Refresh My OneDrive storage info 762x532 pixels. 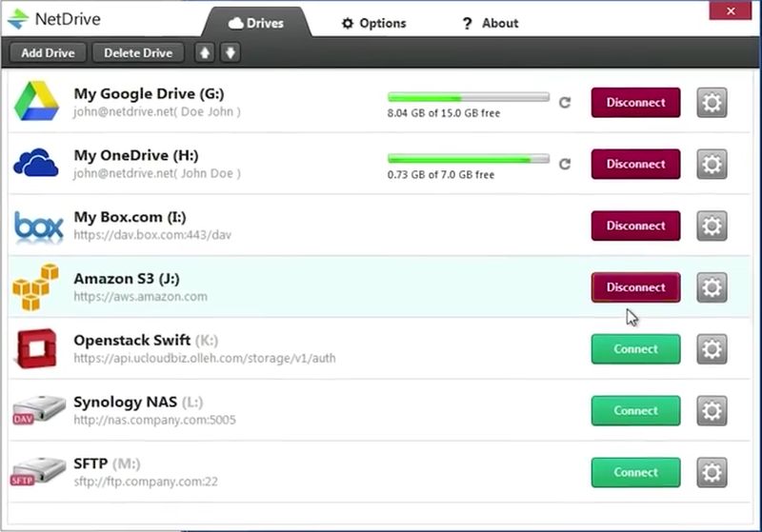(x=564, y=164)
